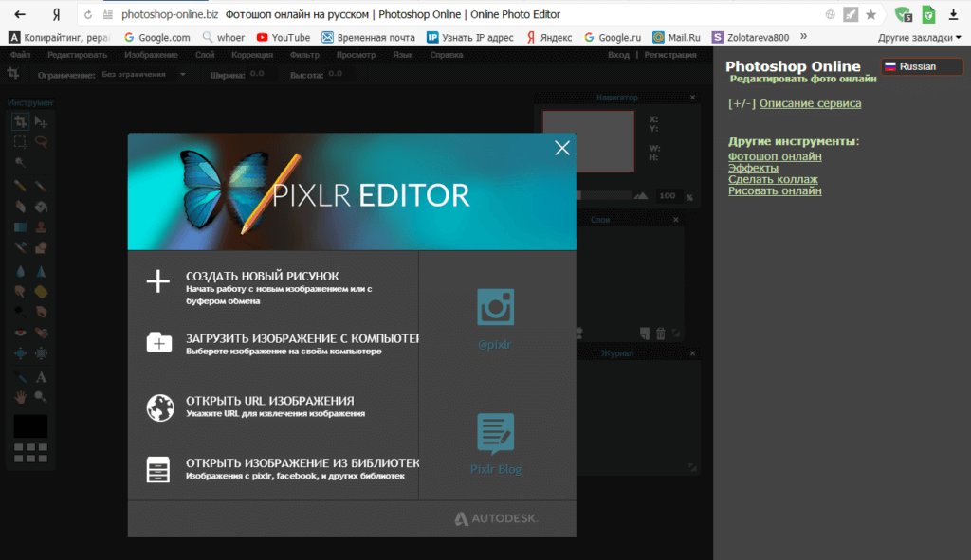
Task: Click the 'Сделать коллаж' link
Action: (773, 179)
